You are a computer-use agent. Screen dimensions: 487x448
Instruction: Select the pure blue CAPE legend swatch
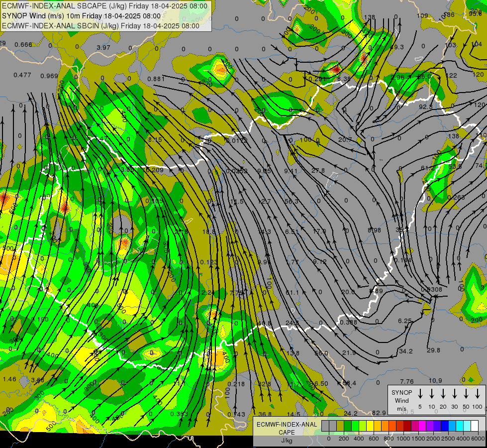click(445, 426)
